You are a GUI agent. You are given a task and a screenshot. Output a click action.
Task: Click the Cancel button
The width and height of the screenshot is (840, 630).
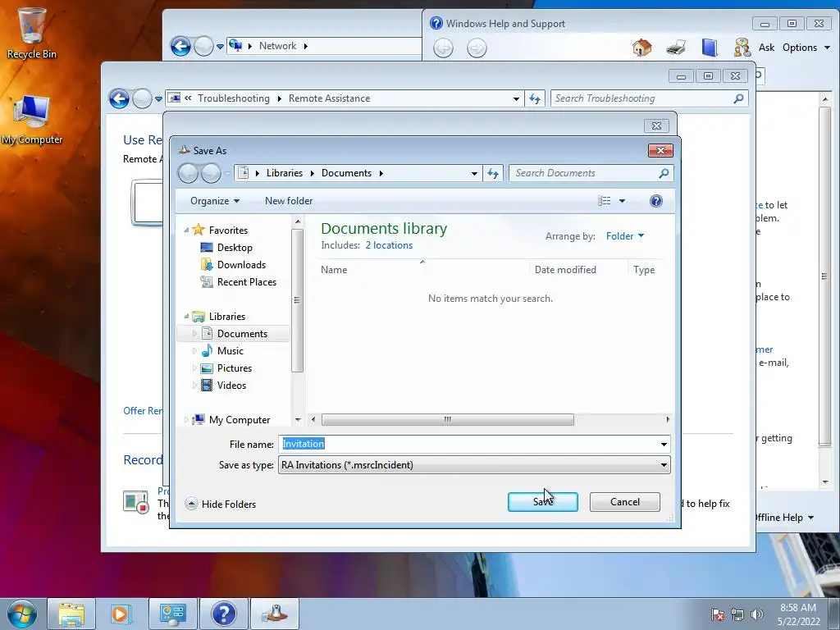click(624, 502)
